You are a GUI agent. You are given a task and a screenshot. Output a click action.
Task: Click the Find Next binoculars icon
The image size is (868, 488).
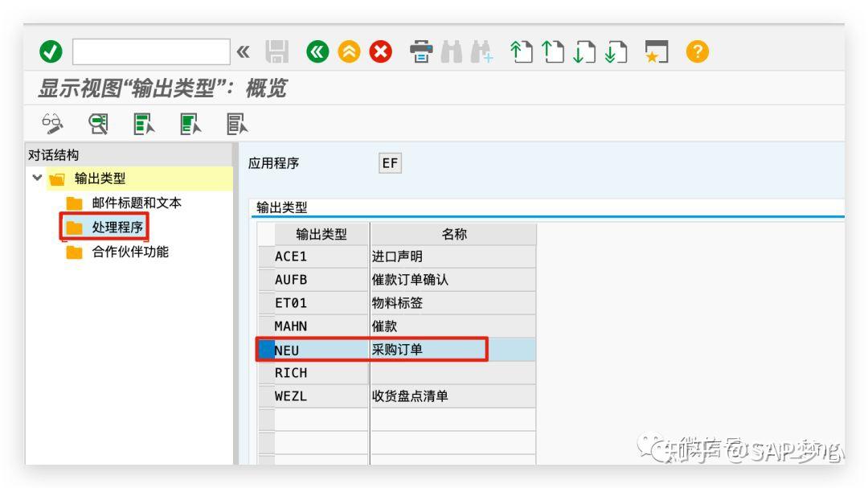click(481, 52)
